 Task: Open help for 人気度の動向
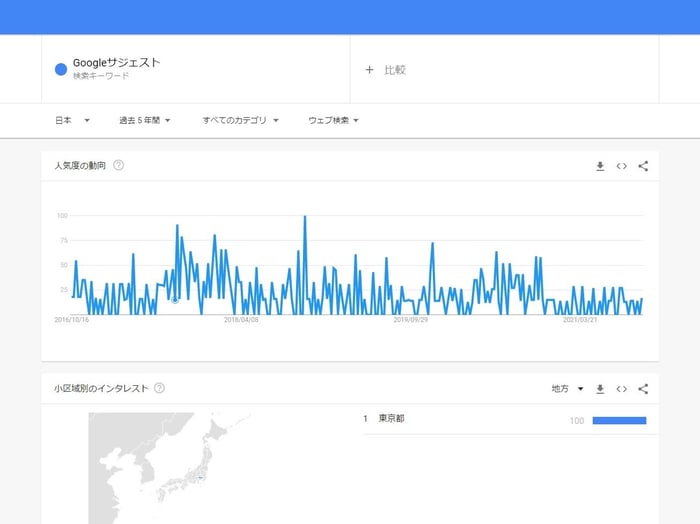pyautogui.click(x=118, y=165)
